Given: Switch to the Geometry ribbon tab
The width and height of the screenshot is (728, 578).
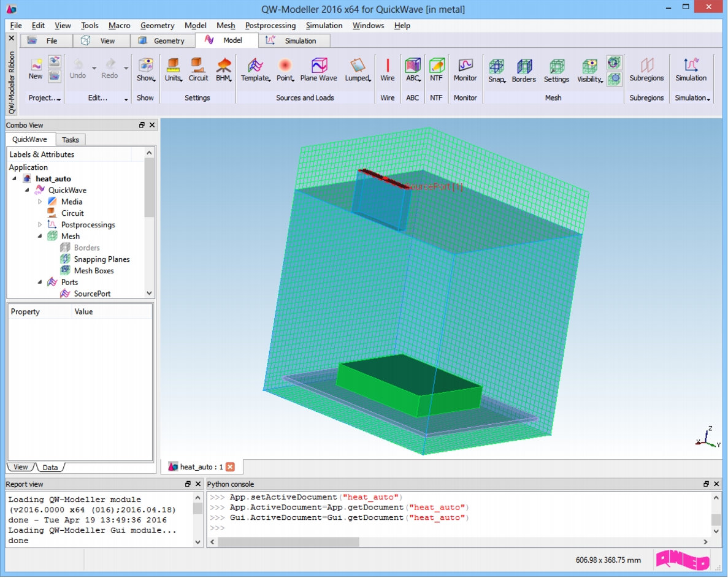Looking at the screenshot, I should tap(162, 41).
